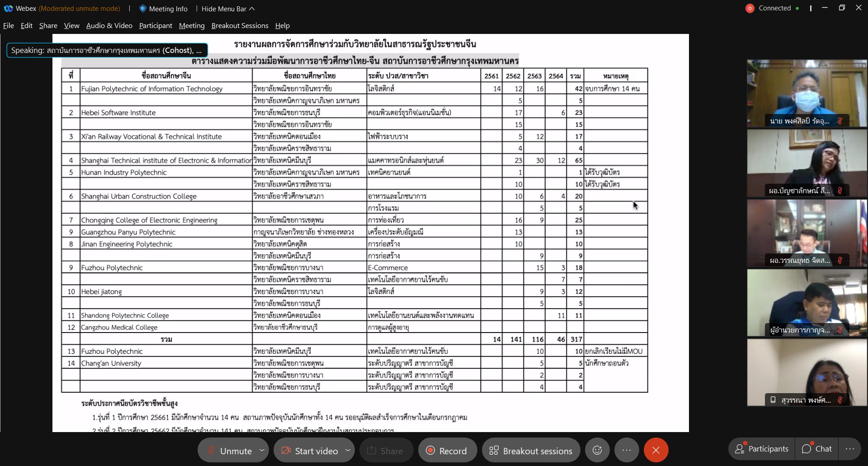
Task: Open the Breakout Sessions menu
Action: tap(240, 26)
